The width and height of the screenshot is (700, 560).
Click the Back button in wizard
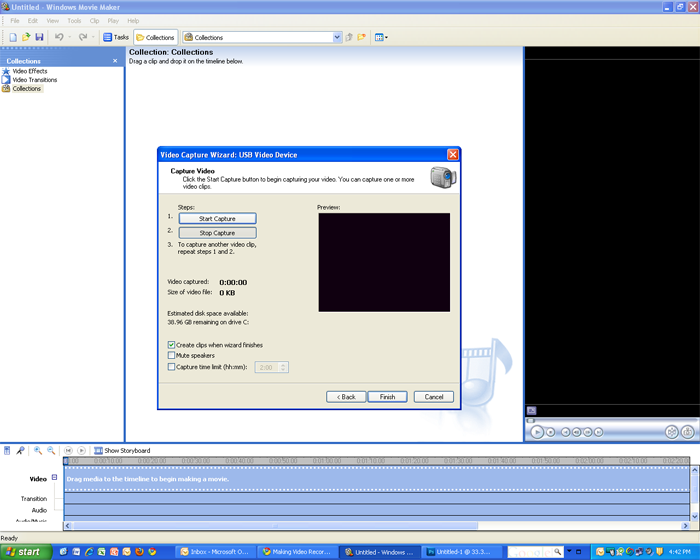[x=346, y=397]
